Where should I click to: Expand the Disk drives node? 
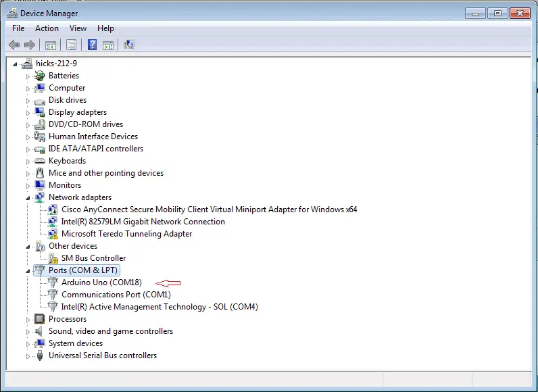pyautogui.click(x=28, y=101)
